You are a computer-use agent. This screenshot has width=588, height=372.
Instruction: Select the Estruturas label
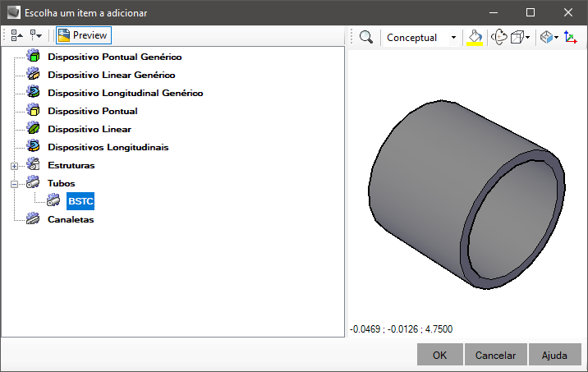point(71,165)
